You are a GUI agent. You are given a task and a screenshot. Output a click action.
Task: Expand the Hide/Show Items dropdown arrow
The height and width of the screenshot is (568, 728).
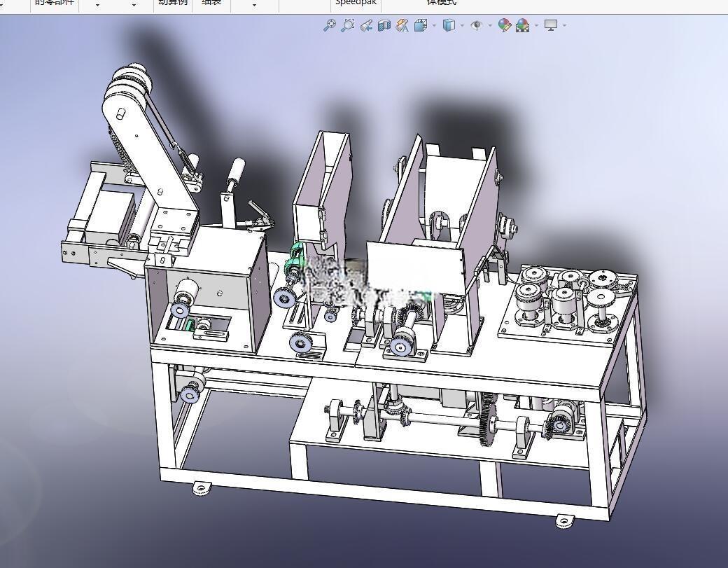490,25
